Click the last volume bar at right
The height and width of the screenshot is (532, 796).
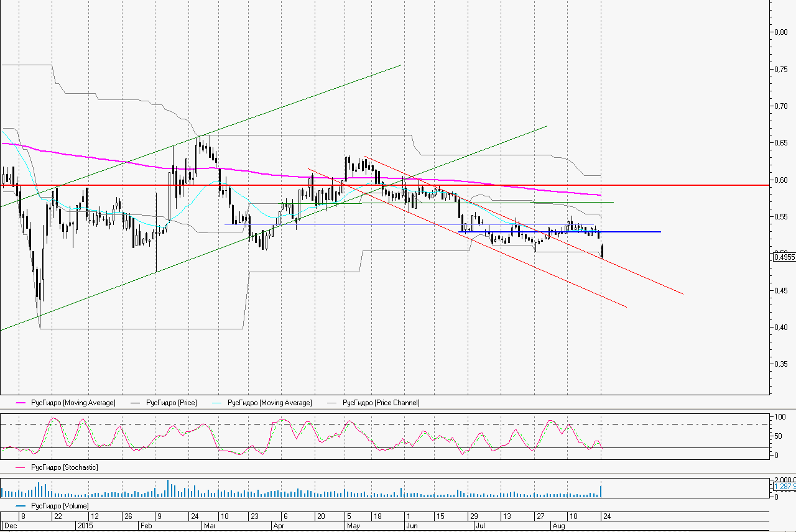coord(601,491)
